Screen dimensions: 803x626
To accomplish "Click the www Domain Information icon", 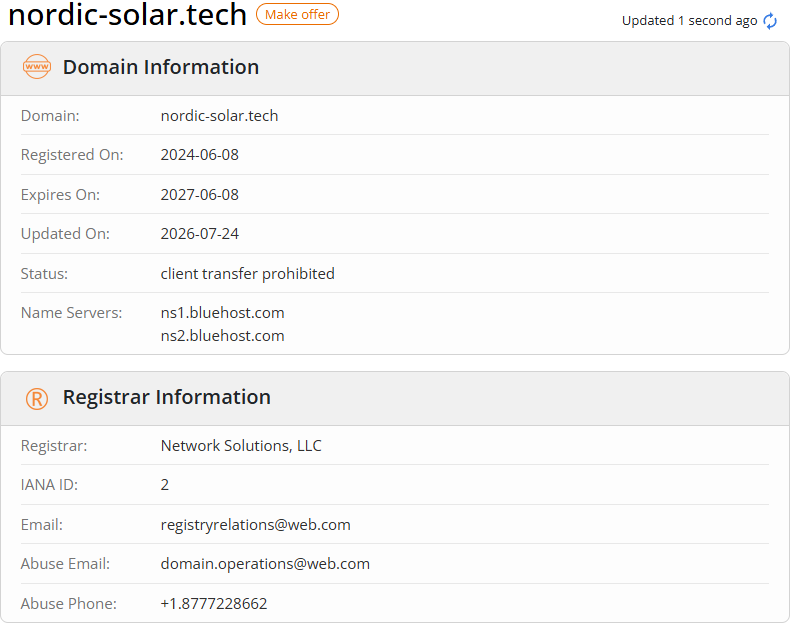I will coord(37,67).
